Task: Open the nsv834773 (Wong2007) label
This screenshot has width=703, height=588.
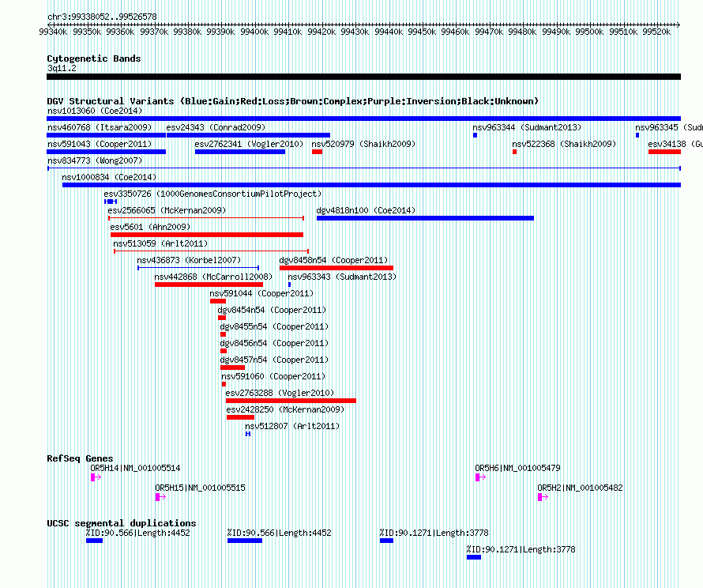Action: 95,160
